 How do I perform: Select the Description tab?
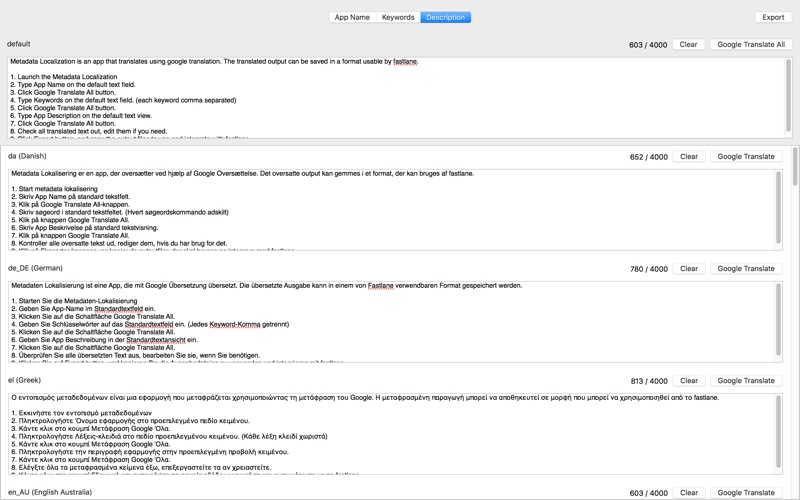[x=445, y=17]
